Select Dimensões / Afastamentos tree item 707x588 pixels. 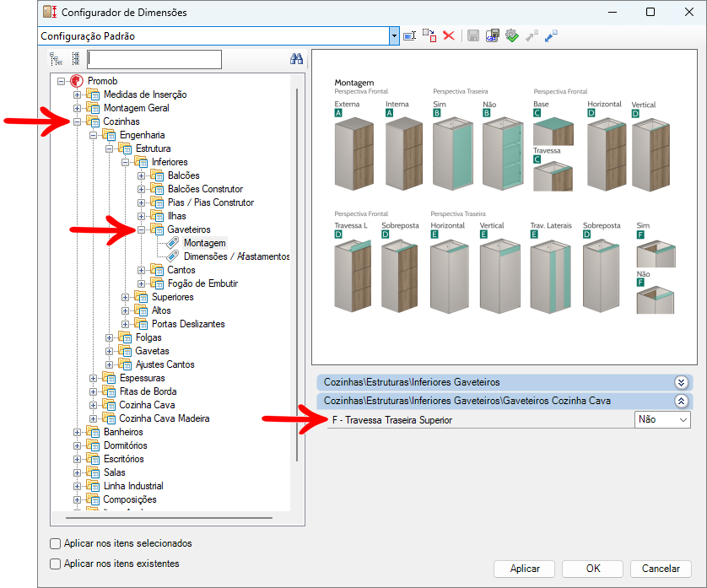pyautogui.click(x=236, y=256)
